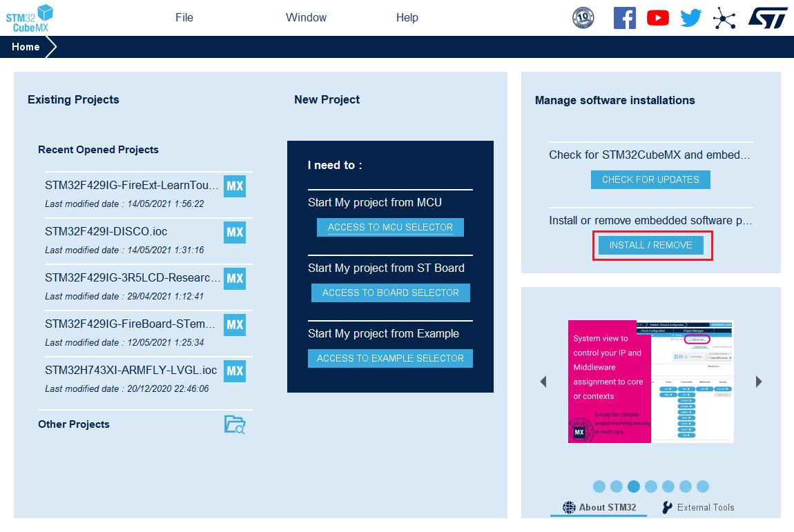Screen dimensions: 794x532
Task: Click Install or remove embedded software text
Action: (x=650, y=221)
